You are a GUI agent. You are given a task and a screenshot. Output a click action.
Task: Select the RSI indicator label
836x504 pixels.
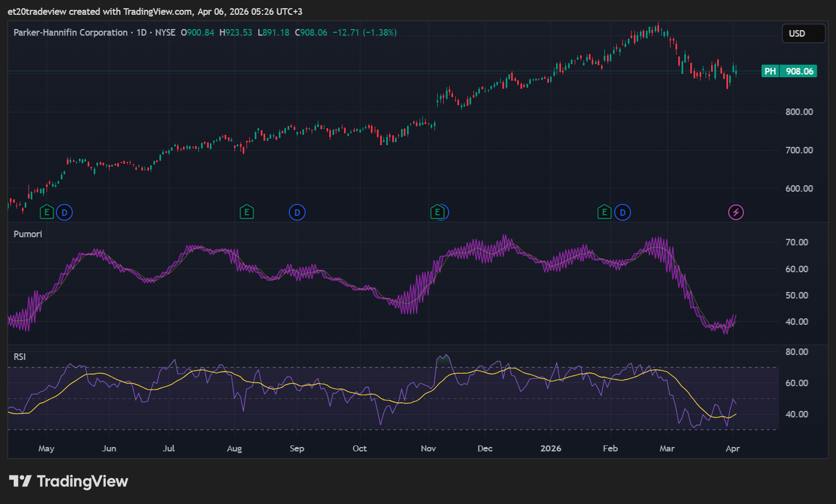tap(20, 357)
